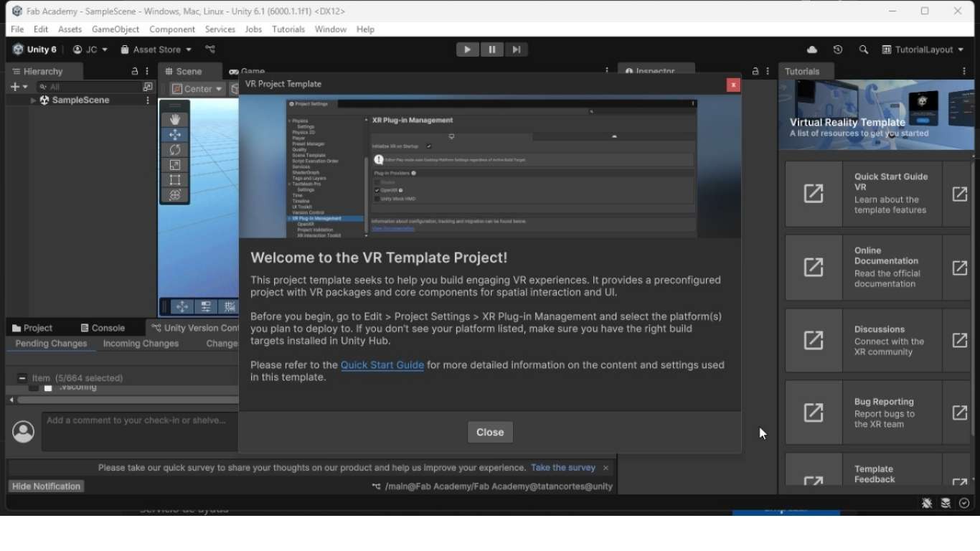Screen dimensions: 980x551
Task: Toggle the Hierarchy panel lock icon
Action: 134,72
